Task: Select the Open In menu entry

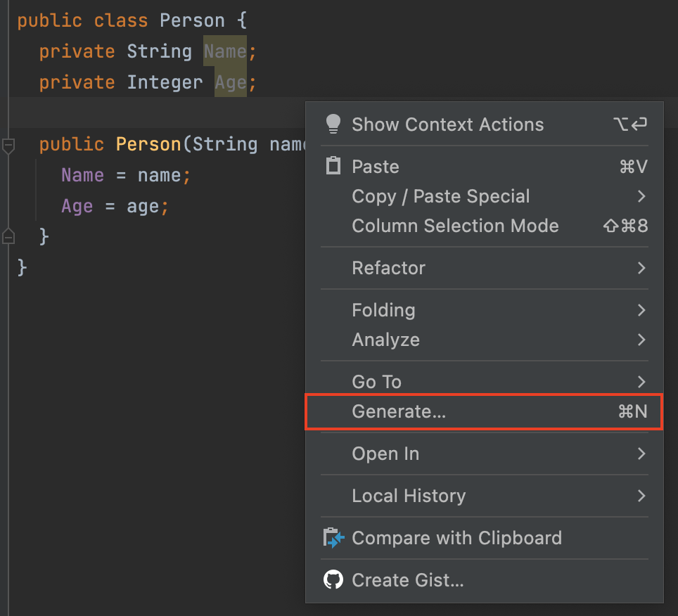Action: click(x=385, y=454)
